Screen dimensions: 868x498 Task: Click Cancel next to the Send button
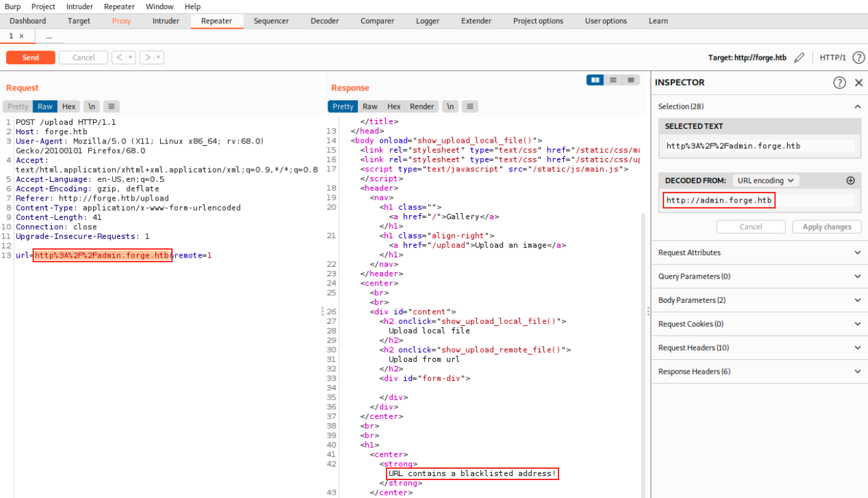point(84,58)
